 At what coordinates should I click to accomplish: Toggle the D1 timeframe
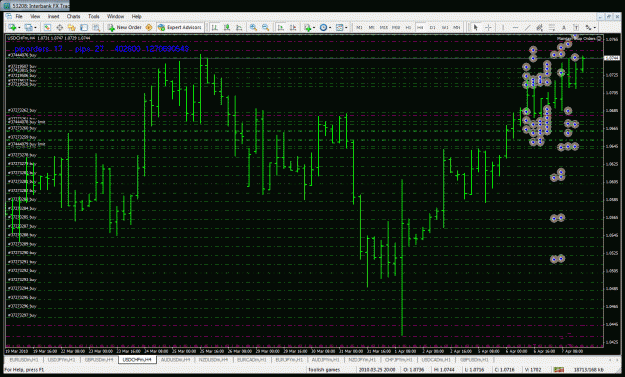[432, 27]
